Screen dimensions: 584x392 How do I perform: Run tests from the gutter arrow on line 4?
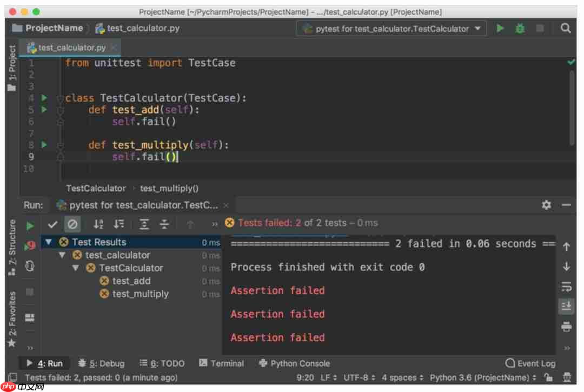point(44,98)
